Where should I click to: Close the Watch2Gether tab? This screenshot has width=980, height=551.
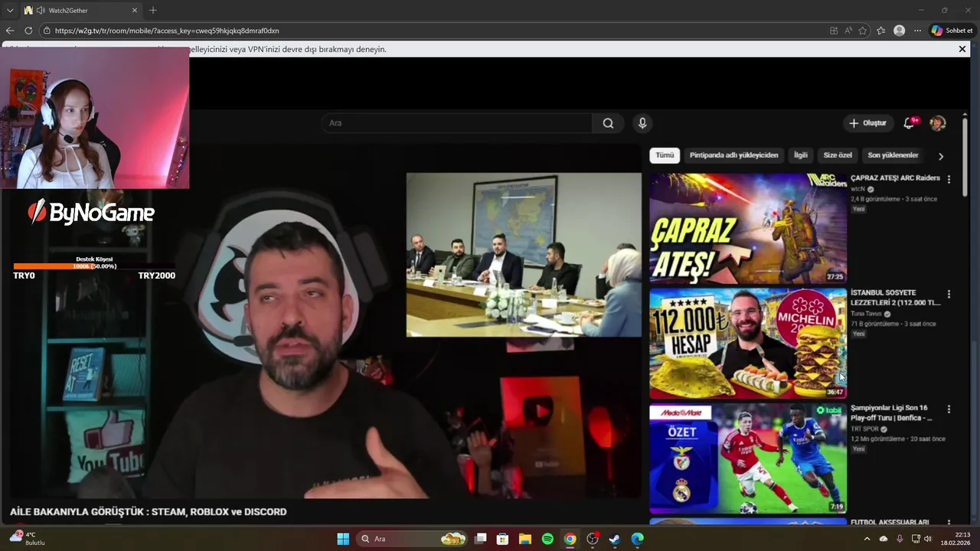tap(135, 11)
